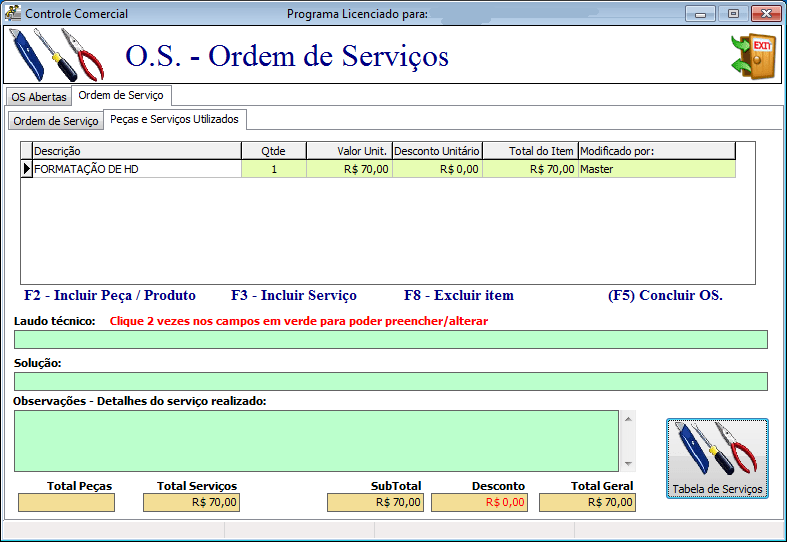
Task: Click the Total do Item cell R$ 70,00
Action: 530,169
